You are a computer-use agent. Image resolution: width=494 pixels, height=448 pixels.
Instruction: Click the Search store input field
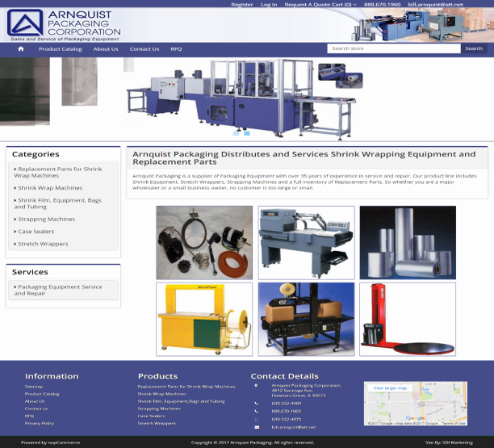pyautogui.click(x=393, y=48)
